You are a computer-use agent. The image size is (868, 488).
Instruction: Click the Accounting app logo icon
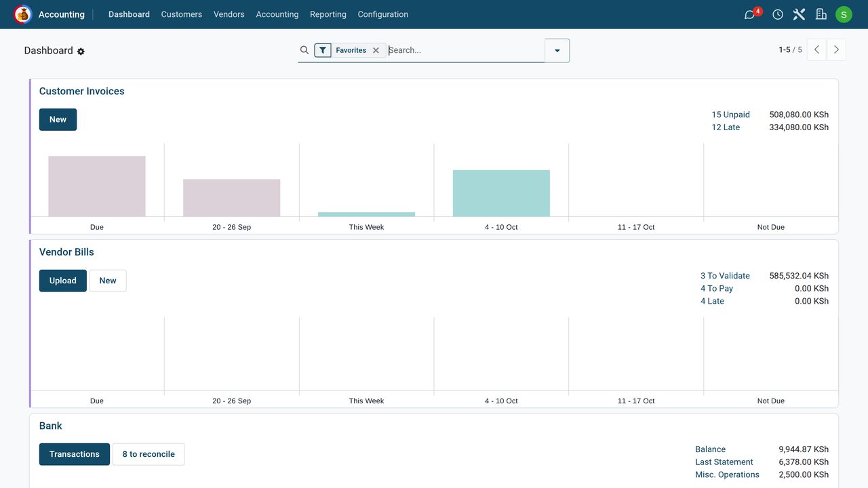tap(23, 14)
